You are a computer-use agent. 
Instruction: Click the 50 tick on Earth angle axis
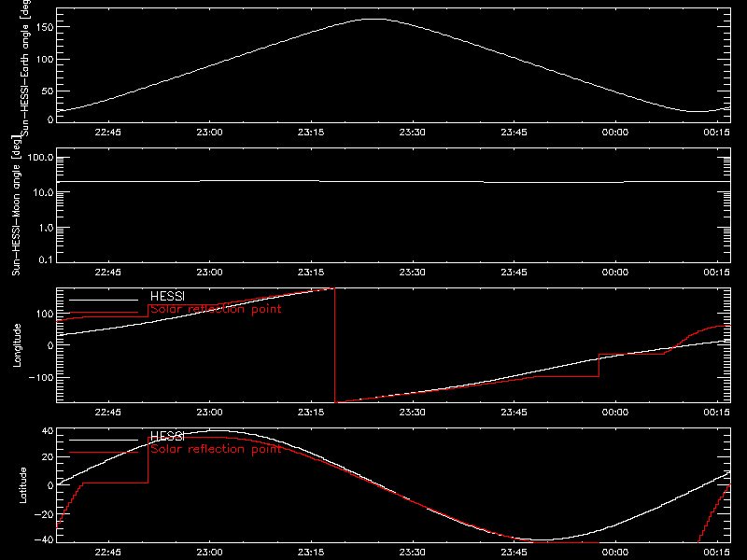coord(48,91)
